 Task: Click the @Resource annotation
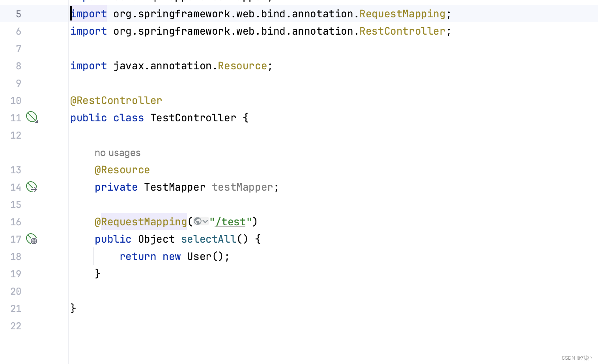pos(122,170)
